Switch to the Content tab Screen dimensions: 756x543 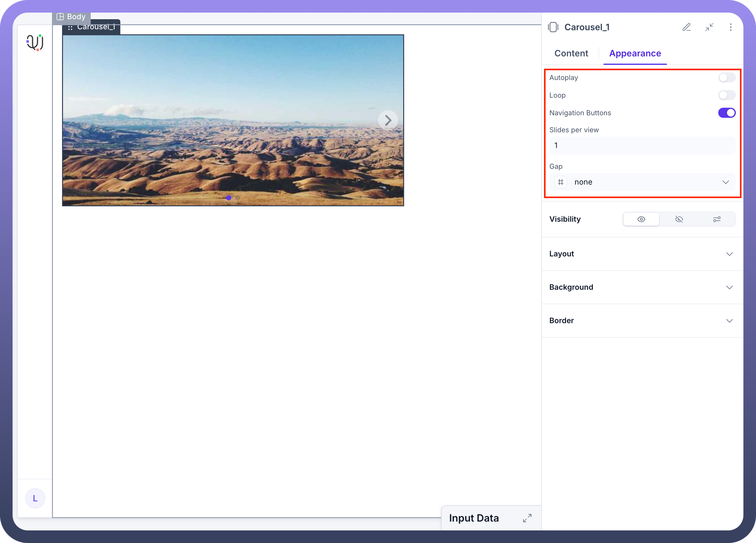(571, 53)
